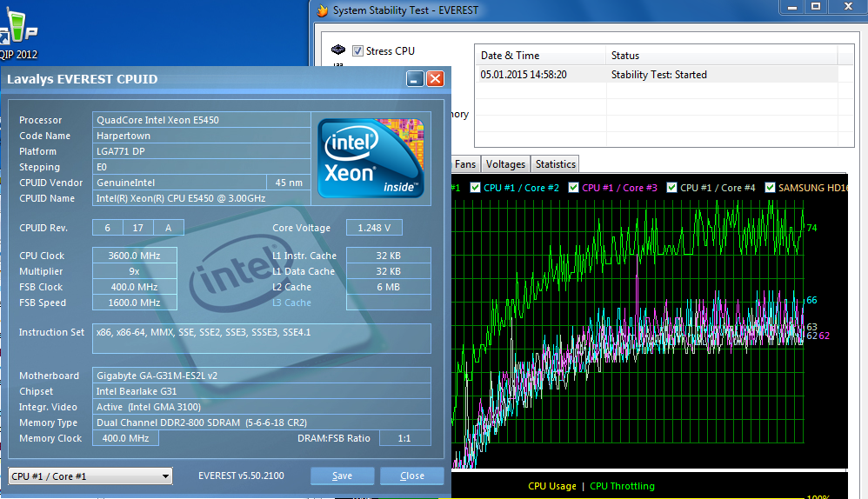Select the 05.01.2015 14:58:20 log row

656,75
